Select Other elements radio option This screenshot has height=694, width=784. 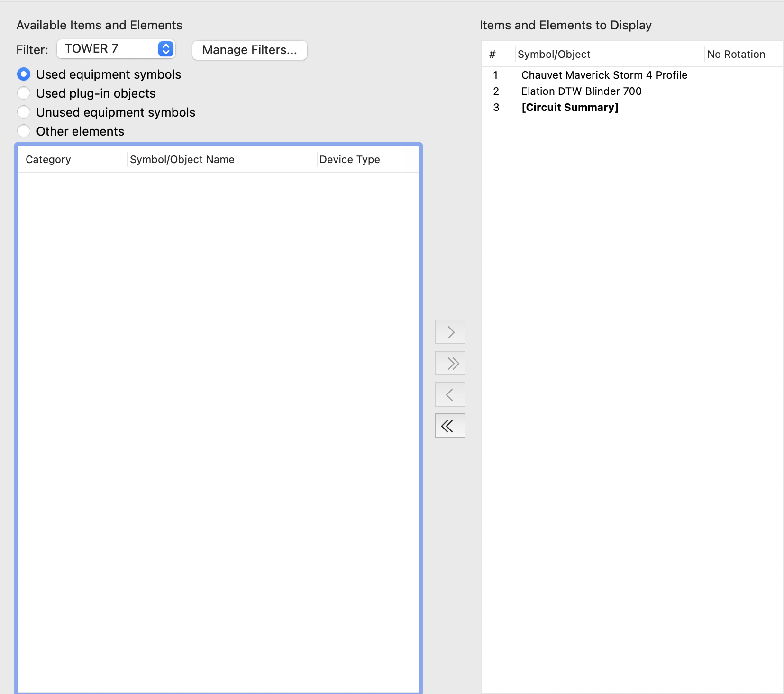coord(24,131)
